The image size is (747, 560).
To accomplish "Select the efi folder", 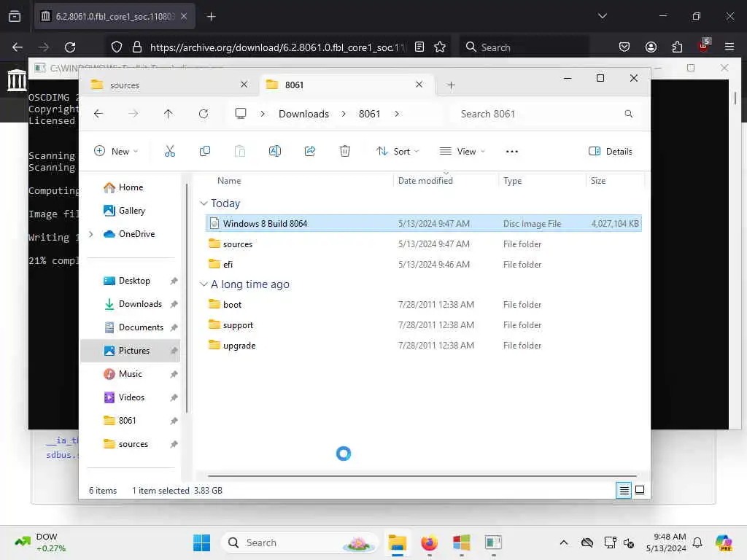I will point(424,264).
